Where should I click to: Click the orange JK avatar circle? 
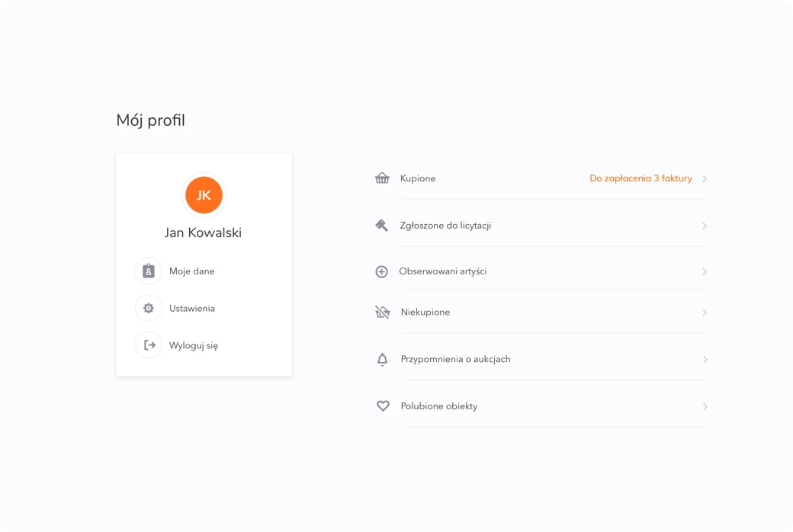[204, 194]
